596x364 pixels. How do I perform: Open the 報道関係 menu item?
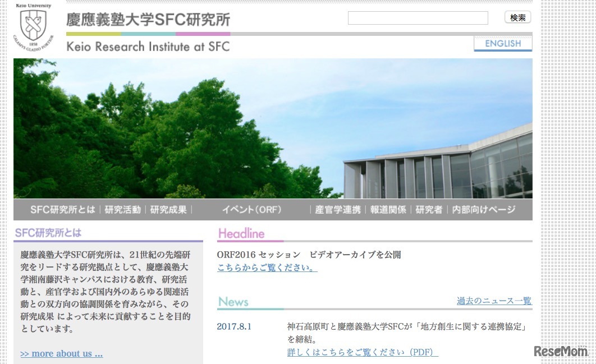click(388, 210)
